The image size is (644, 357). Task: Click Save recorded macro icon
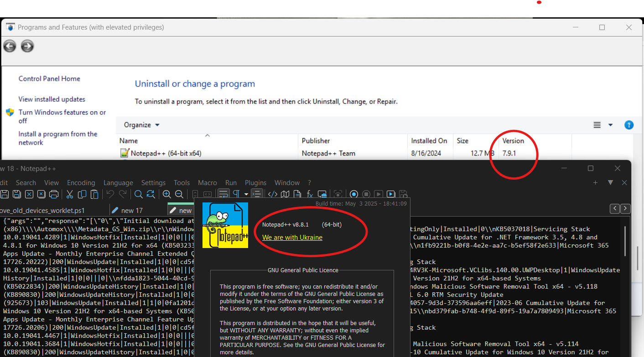coord(403,194)
